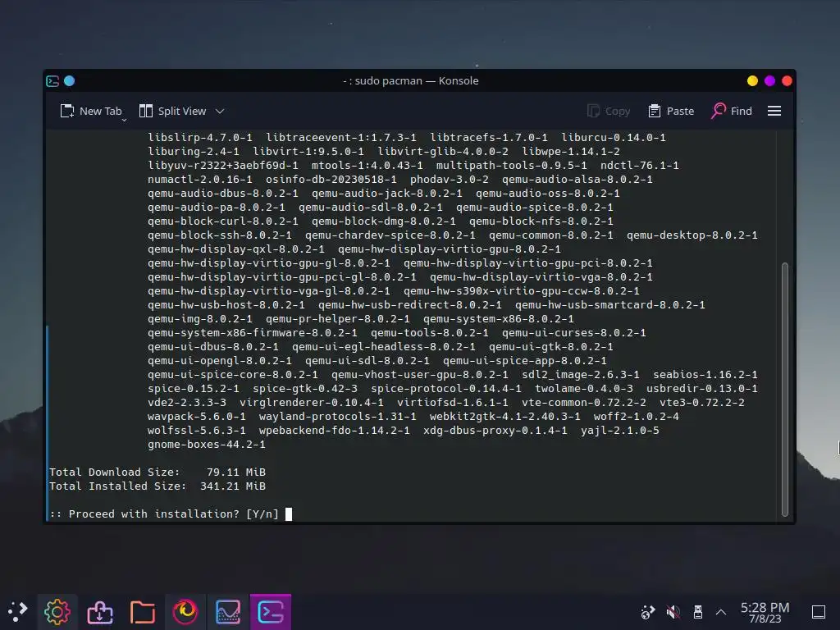Open the Find search tool
This screenshot has width=840, height=630.
732,111
